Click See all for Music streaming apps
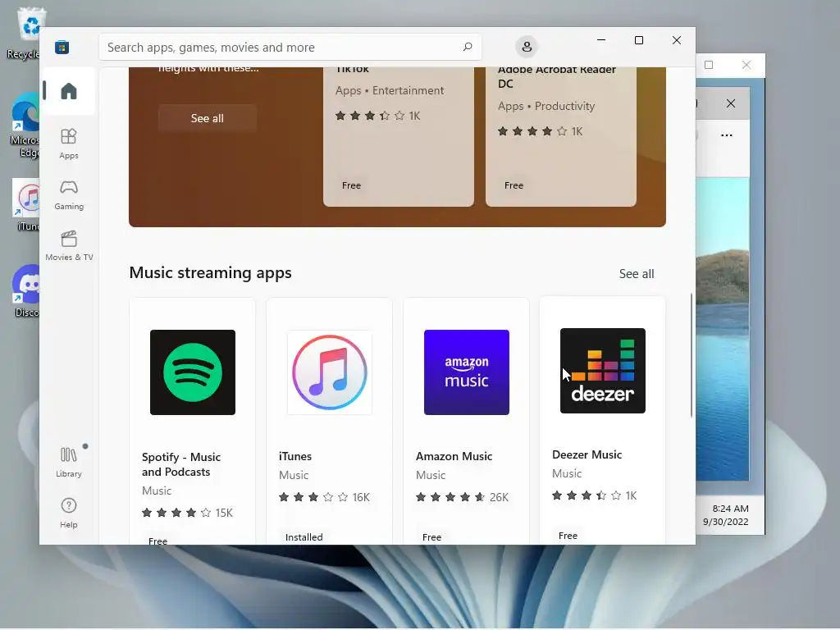Image resolution: width=840 pixels, height=630 pixels. point(637,274)
